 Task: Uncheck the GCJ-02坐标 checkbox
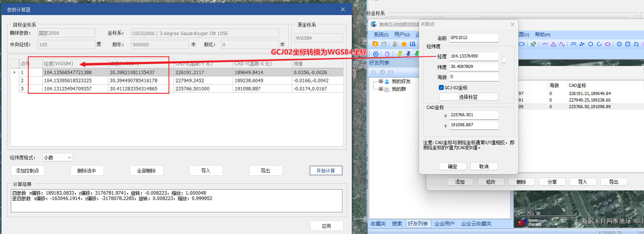point(441,88)
